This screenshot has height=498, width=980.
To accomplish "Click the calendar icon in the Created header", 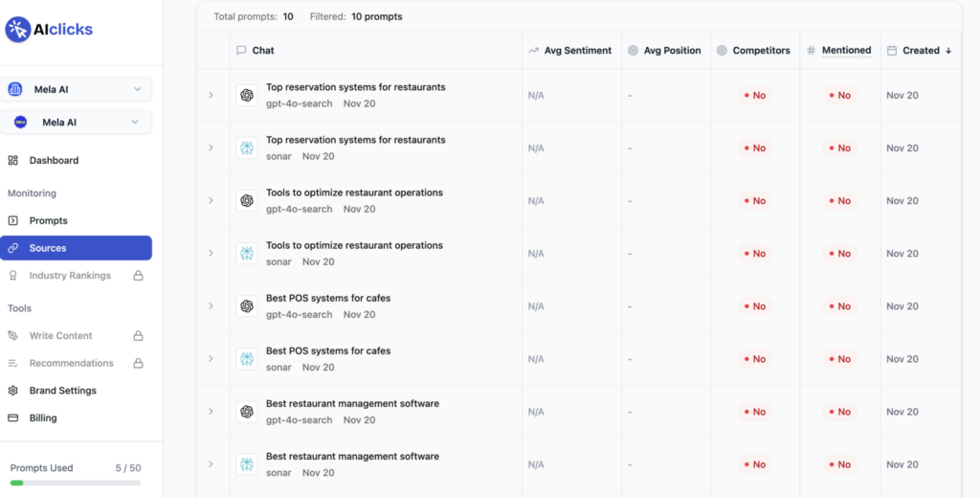I will pos(892,50).
